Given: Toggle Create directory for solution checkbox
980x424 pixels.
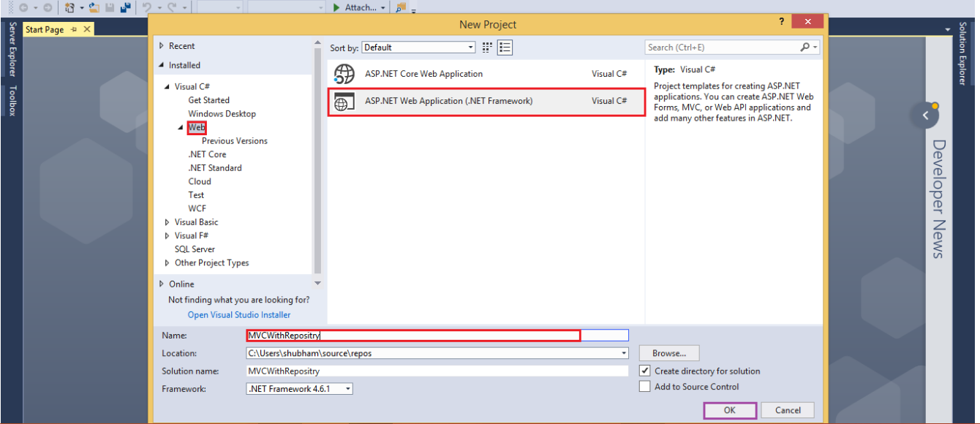Looking at the screenshot, I should coord(644,371).
